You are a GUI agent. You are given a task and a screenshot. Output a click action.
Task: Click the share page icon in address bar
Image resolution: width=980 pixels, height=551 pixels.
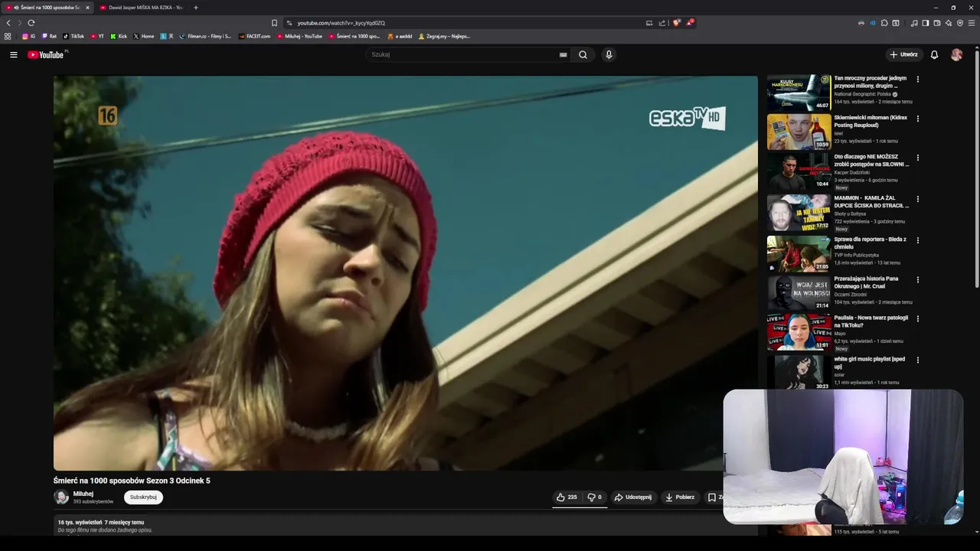pos(662,23)
